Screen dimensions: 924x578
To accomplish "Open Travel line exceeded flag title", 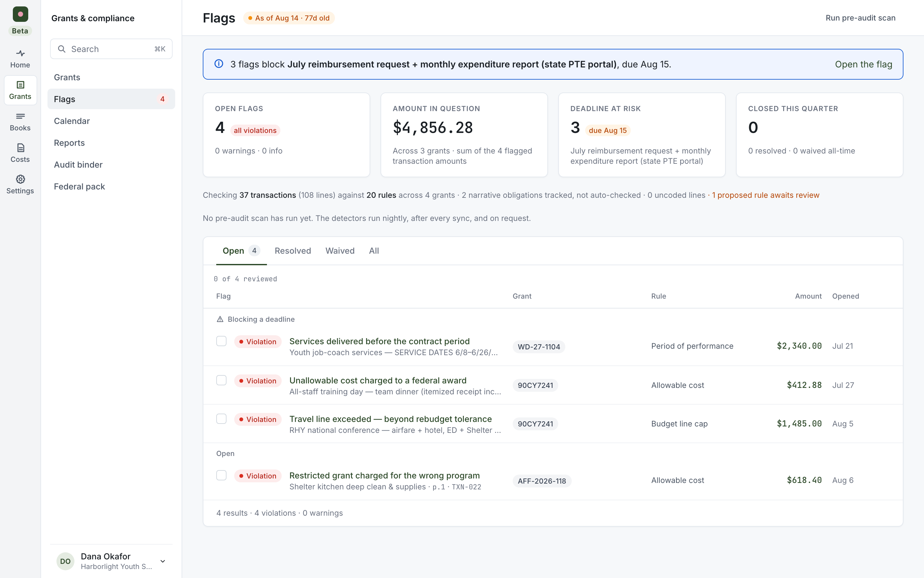I will (390, 419).
